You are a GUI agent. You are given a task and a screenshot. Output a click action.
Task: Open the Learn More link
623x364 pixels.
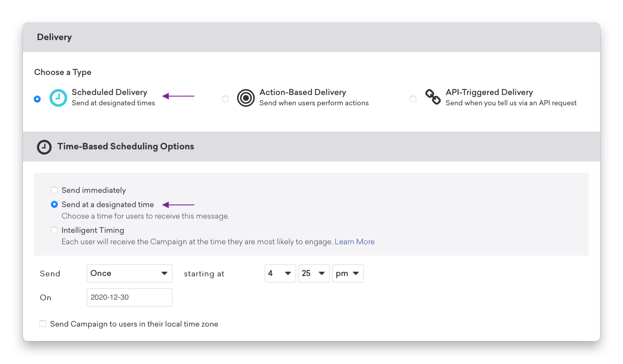[354, 242]
